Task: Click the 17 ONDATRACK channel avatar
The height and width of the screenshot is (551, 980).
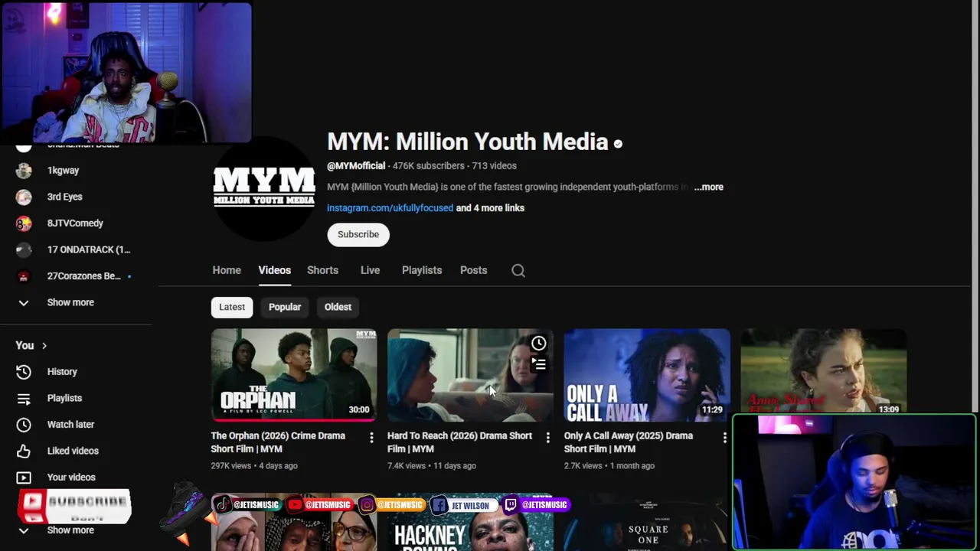Action: click(x=24, y=249)
